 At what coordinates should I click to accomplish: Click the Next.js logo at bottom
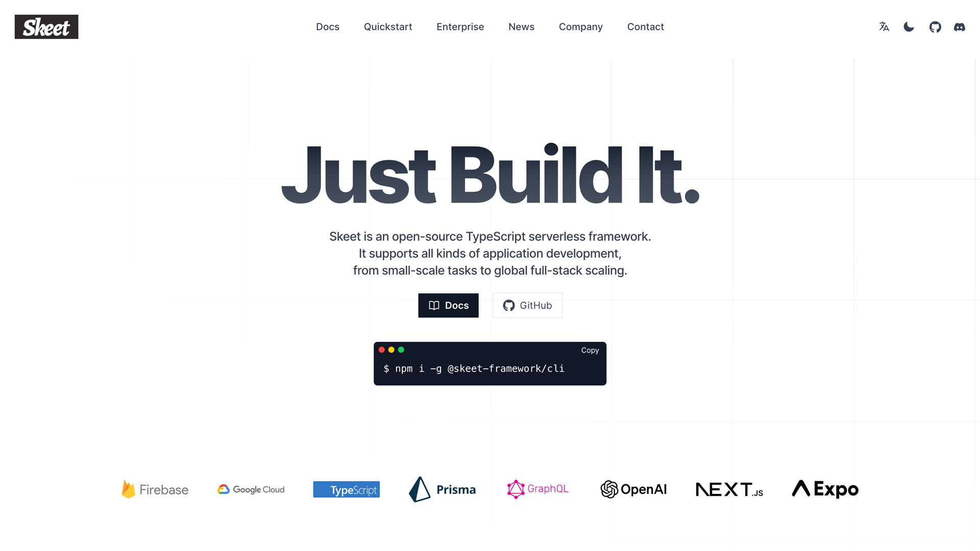(729, 488)
